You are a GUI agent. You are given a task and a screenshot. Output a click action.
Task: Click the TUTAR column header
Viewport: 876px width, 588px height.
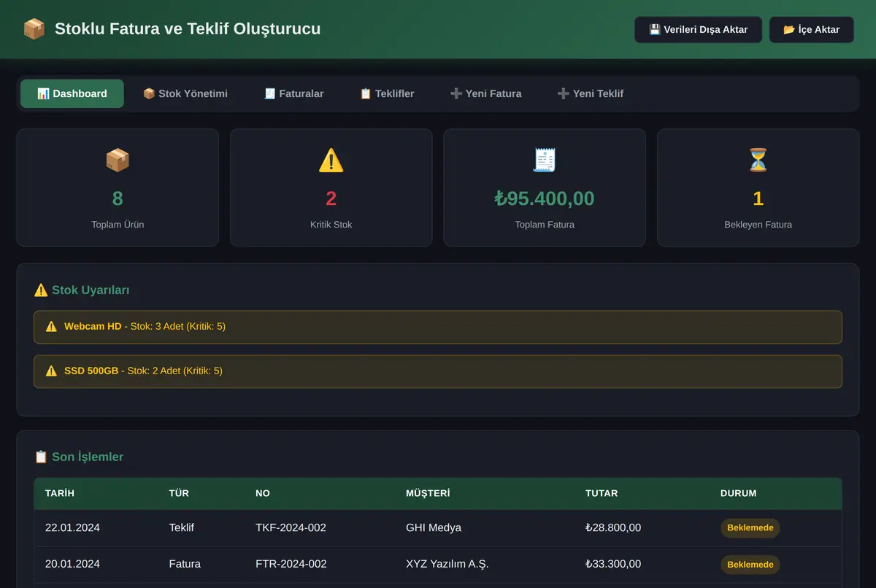[602, 494]
